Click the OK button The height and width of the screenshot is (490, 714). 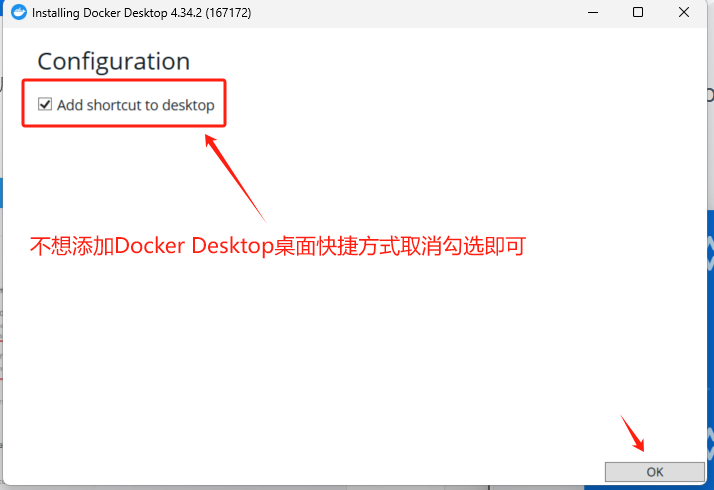(x=654, y=472)
